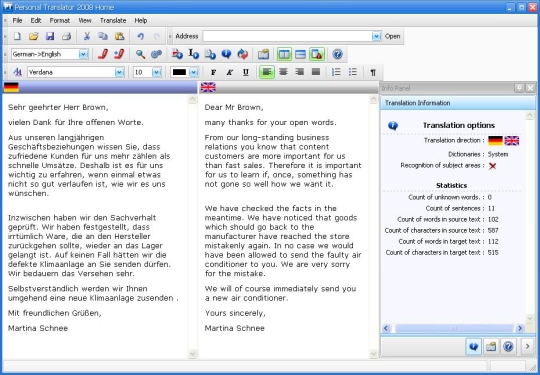Copy the selected text
The width and height of the screenshot is (540, 375).
click(103, 36)
